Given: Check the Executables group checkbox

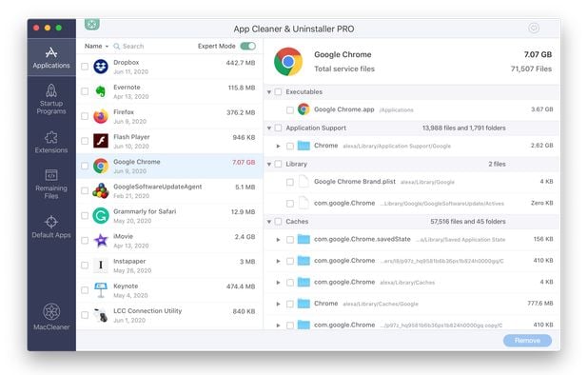Looking at the screenshot, I should point(278,92).
